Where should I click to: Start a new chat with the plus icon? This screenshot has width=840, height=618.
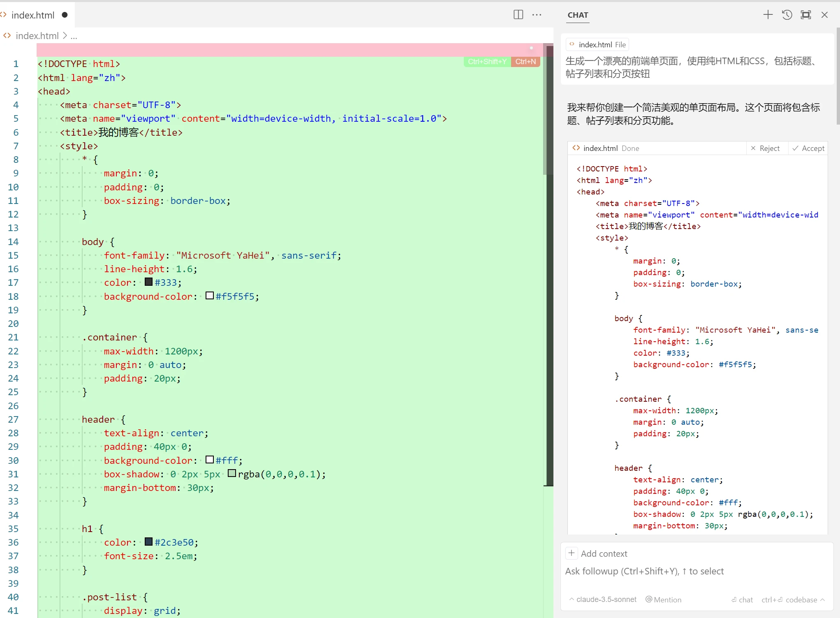(768, 15)
